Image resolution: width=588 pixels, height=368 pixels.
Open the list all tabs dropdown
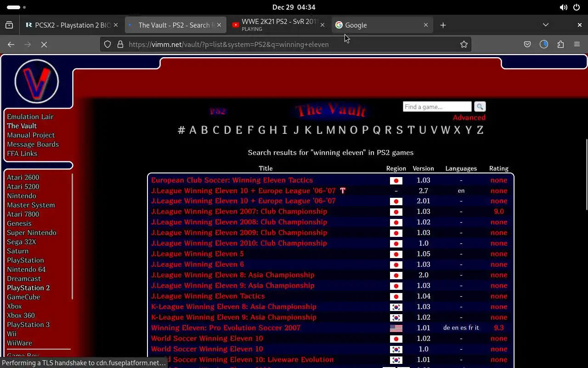546,25
